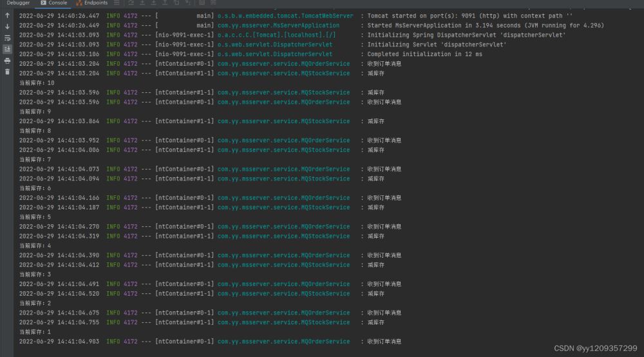The height and width of the screenshot is (357, 644).
Task: Click the '当前库存: 10' output line
Action: click(x=37, y=83)
